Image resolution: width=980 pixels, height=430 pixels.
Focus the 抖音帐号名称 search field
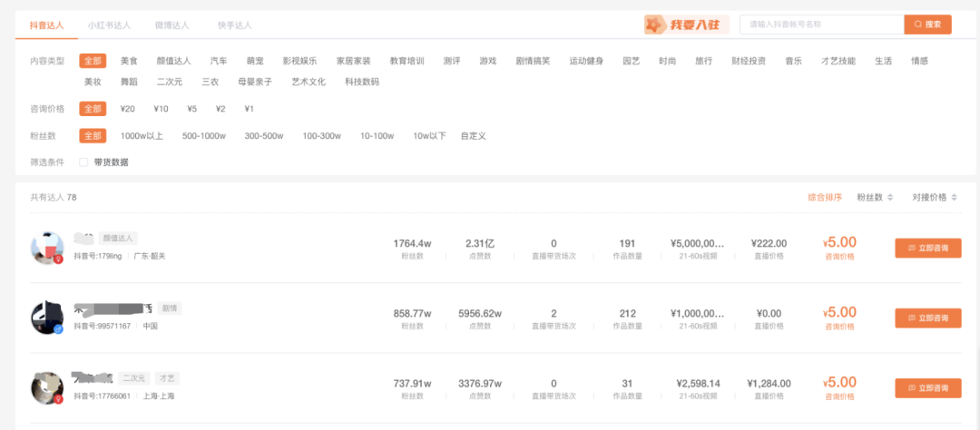[822, 24]
